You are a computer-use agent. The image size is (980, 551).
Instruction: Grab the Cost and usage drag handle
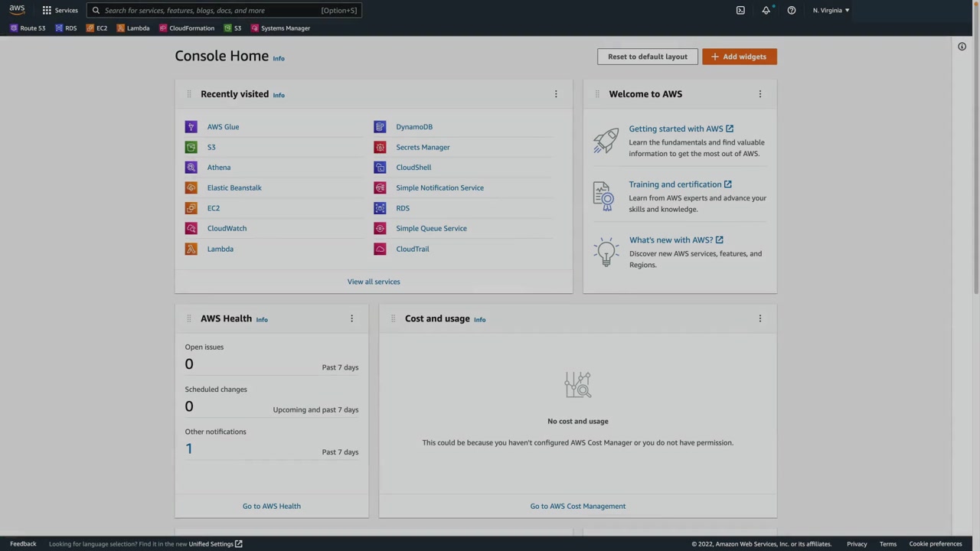click(393, 318)
